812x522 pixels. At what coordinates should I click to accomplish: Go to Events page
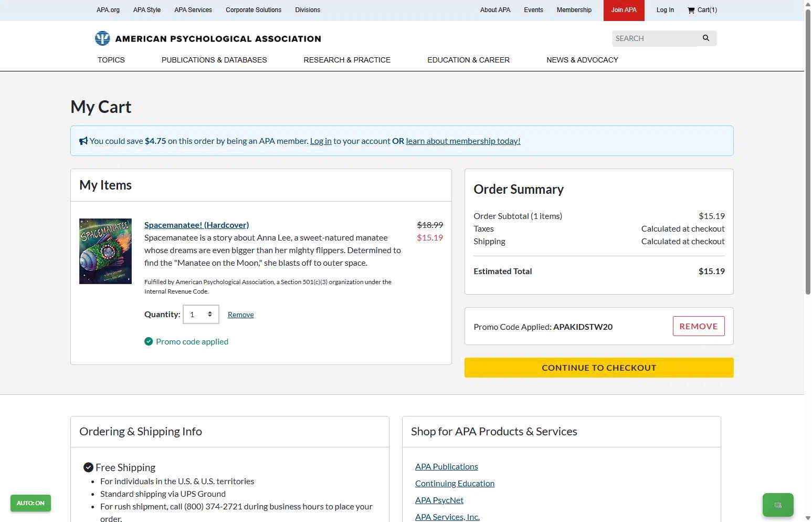pos(533,10)
